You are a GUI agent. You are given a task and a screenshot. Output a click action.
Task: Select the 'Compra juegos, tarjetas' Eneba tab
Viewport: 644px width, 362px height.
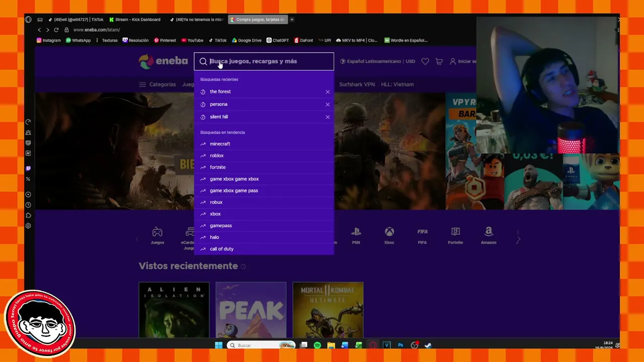pyautogui.click(x=258, y=20)
